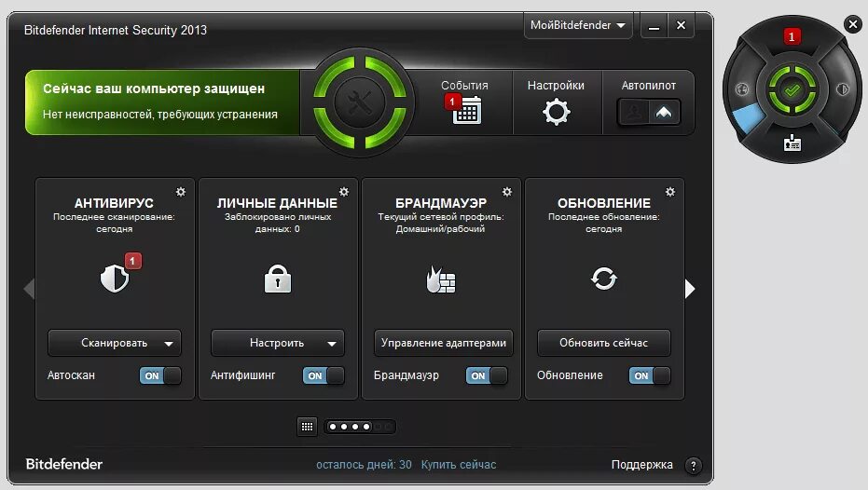Open the Поддержка link
This screenshot has height=490, width=868.
coord(641,465)
